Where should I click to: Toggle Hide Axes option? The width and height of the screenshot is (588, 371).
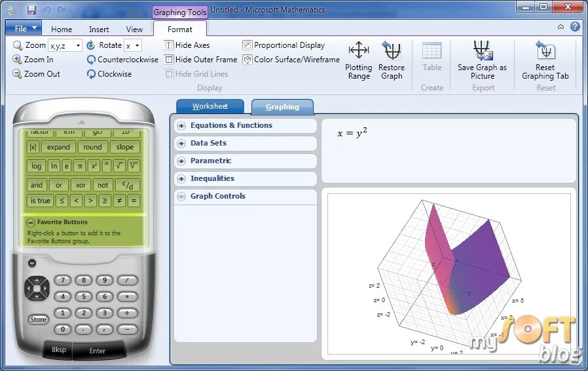pos(187,45)
